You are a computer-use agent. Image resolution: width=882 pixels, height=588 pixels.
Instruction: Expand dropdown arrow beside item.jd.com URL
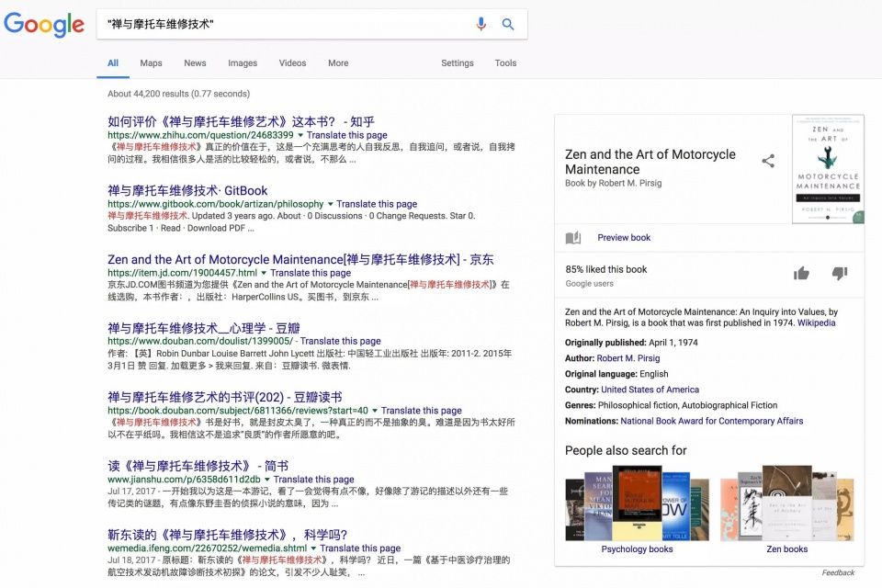click(x=264, y=273)
